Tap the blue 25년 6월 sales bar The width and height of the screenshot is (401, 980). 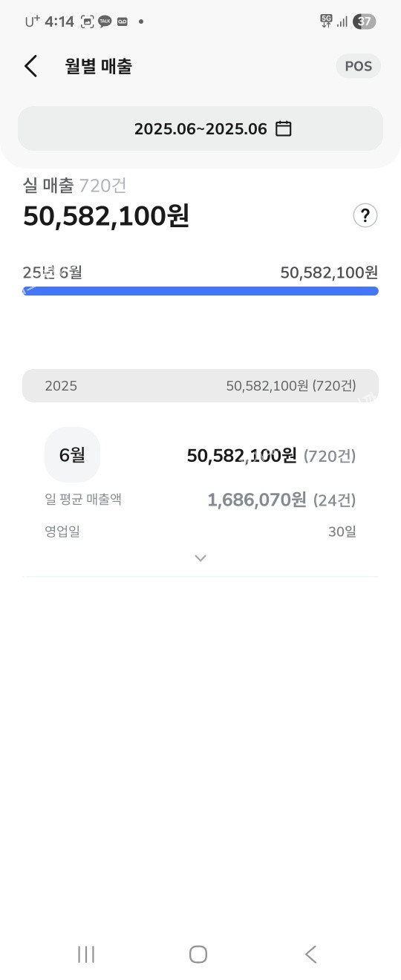coord(200,291)
